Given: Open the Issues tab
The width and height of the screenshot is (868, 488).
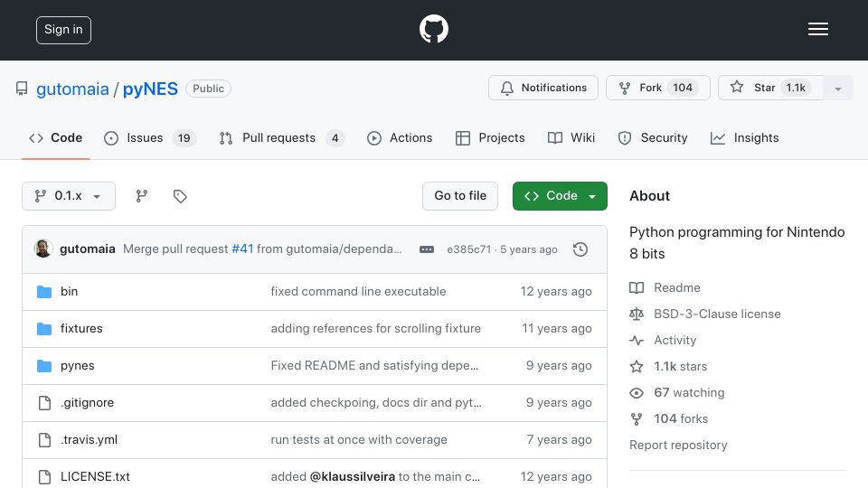Looking at the screenshot, I should [x=149, y=137].
